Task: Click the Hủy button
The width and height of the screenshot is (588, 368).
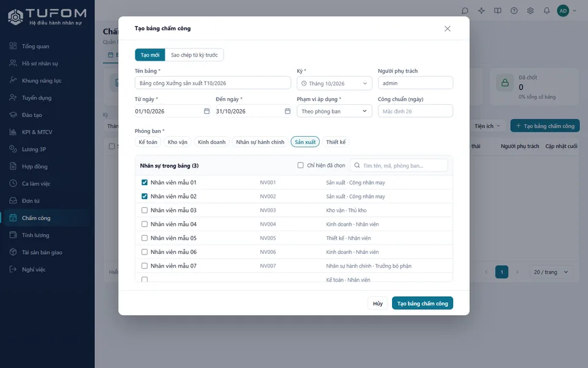Action: pos(378,304)
